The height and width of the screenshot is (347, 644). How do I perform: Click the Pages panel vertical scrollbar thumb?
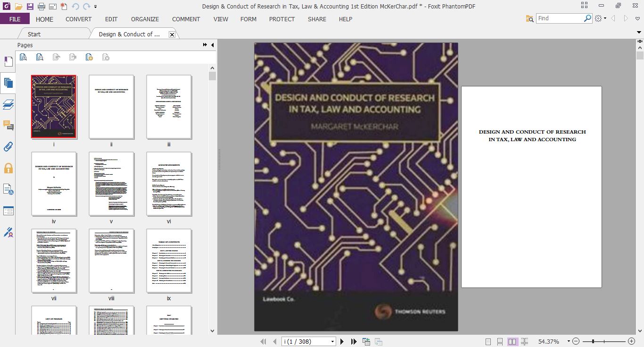click(212, 76)
